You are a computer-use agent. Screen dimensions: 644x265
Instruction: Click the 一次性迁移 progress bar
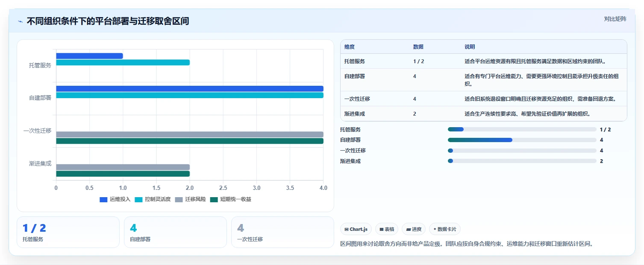[522, 151]
